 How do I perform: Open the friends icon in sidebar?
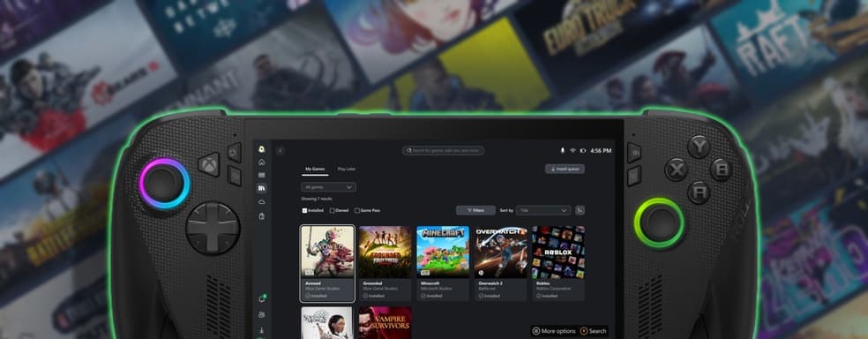261,314
